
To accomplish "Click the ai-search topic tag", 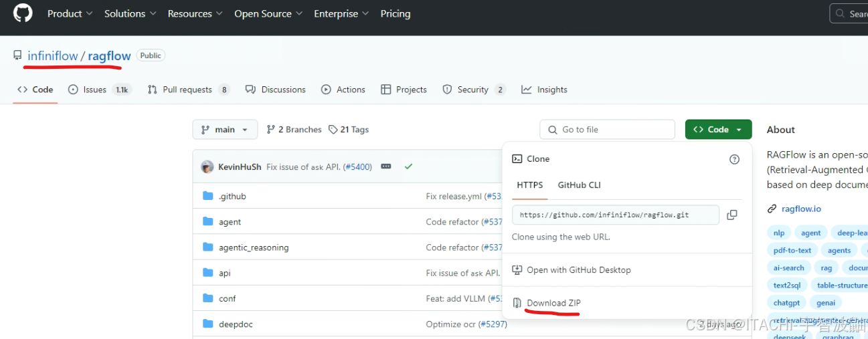I will (789, 267).
